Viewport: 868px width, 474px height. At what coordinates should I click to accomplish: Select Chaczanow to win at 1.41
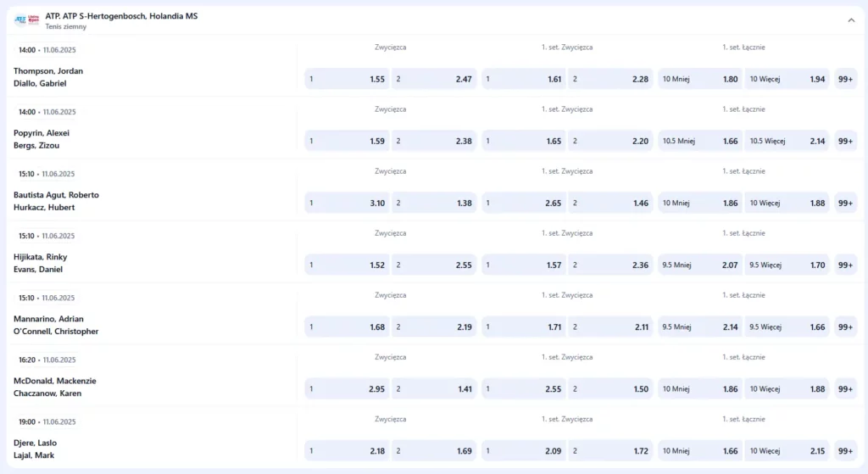click(x=434, y=388)
